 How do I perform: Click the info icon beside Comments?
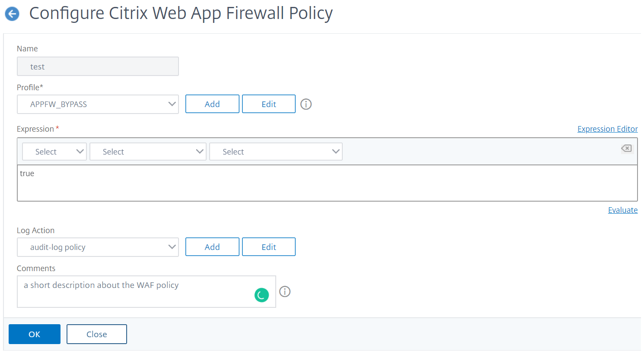(285, 291)
